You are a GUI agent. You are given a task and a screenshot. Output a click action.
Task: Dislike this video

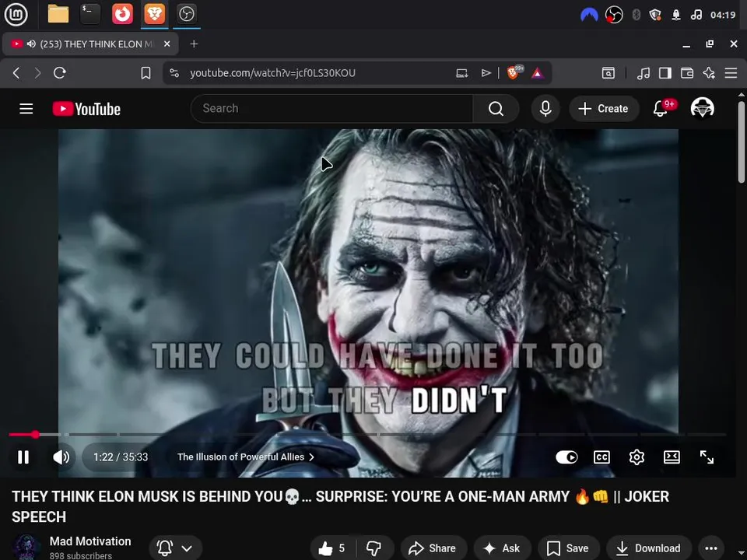[374, 548]
